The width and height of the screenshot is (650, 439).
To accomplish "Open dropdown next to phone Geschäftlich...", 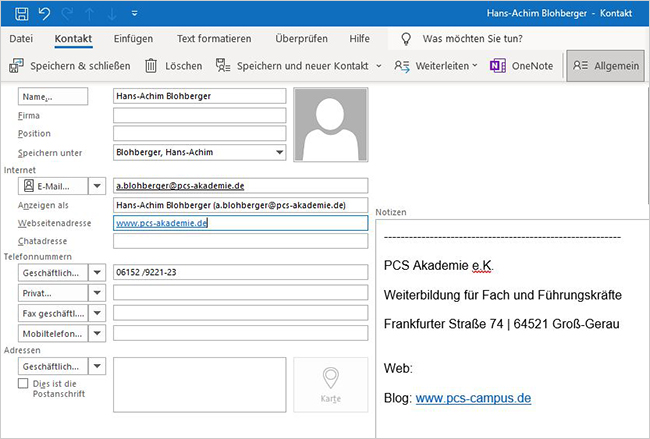I will [97, 273].
